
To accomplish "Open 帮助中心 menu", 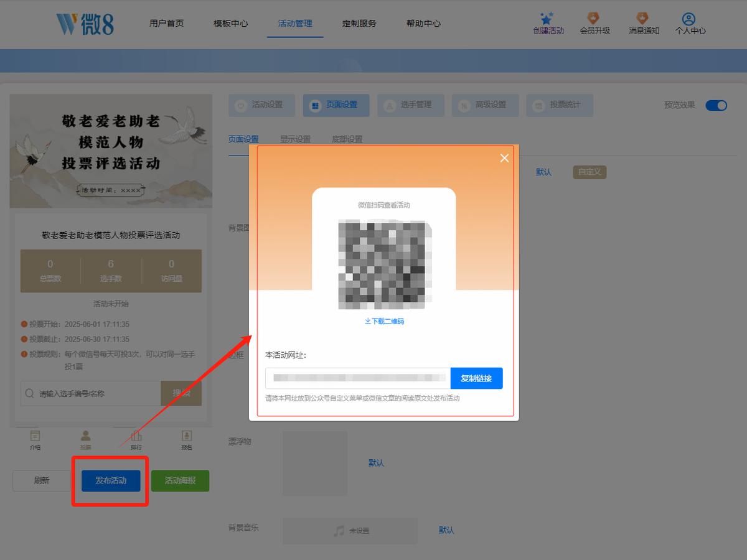I will [423, 24].
